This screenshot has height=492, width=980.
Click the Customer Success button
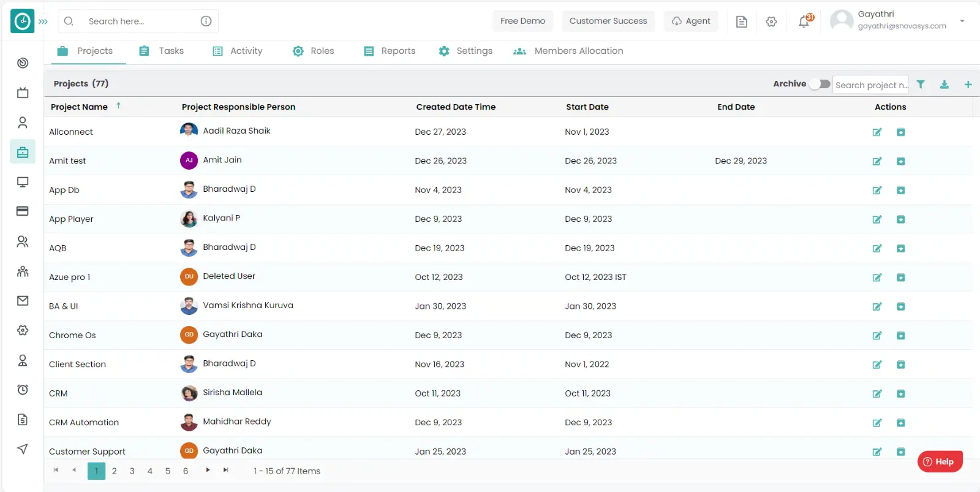pos(608,21)
